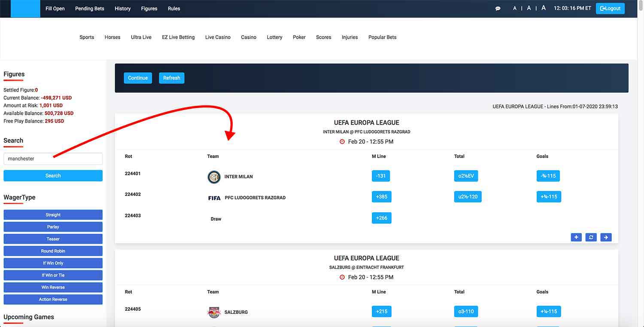Go to Injuries section
Screen dimensions: 644x327
pos(350,37)
